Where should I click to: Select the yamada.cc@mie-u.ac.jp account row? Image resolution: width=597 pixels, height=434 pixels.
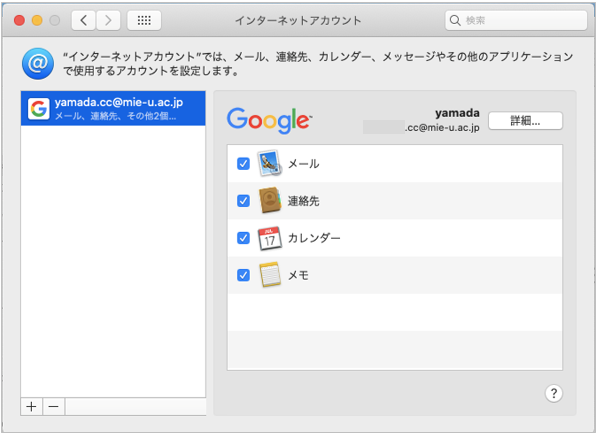pyautogui.click(x=113, y=108)
